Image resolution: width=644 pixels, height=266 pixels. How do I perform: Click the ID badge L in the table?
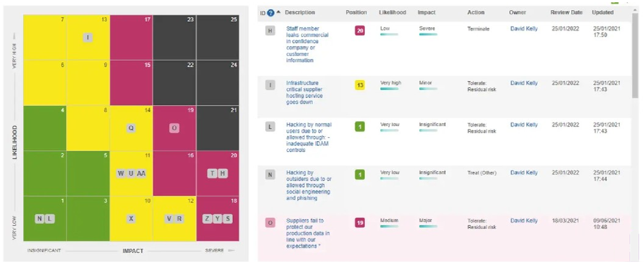[x=270, y=127]
